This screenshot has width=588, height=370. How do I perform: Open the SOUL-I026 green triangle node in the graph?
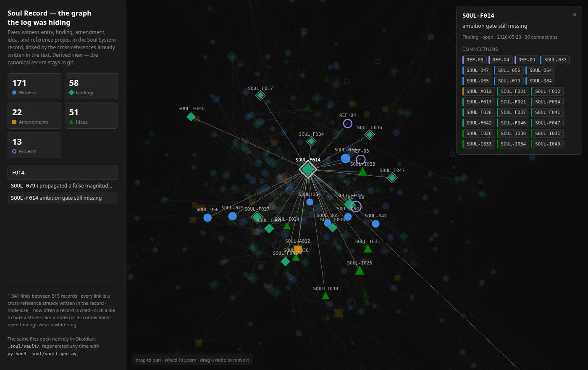(x=360, y=270)
